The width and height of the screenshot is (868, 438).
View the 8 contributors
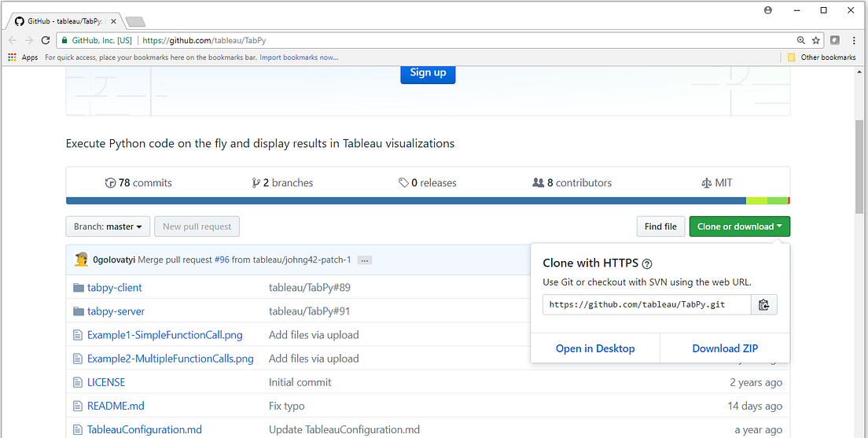[x=572, y=182]
